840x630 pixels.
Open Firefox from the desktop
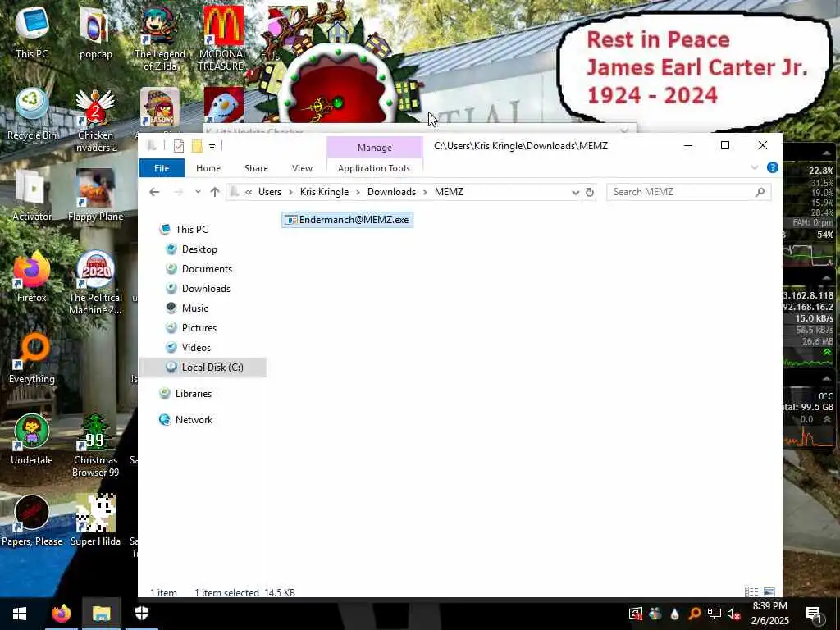(x=32, y=276)
